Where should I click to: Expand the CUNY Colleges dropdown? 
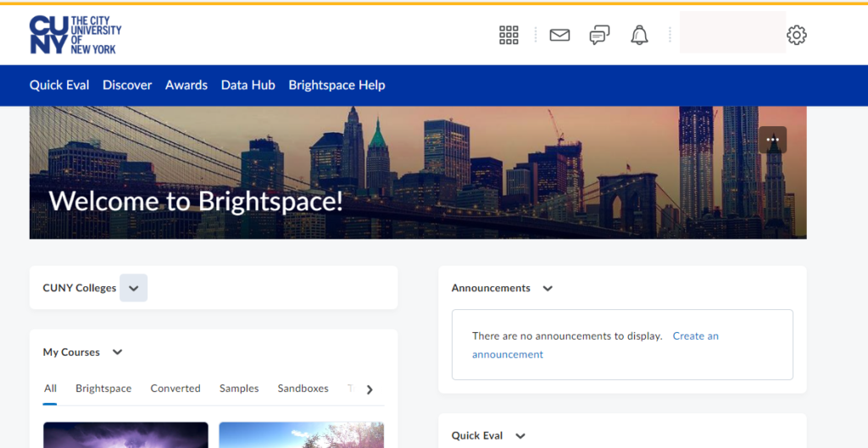tap(133, 288)
